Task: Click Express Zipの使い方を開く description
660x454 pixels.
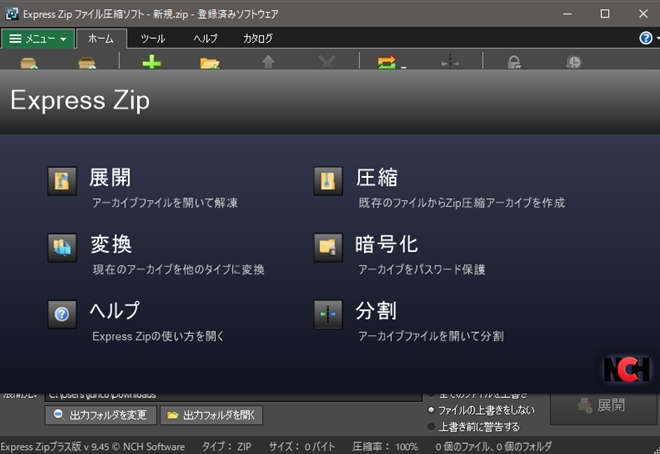Action: point(158,336)
